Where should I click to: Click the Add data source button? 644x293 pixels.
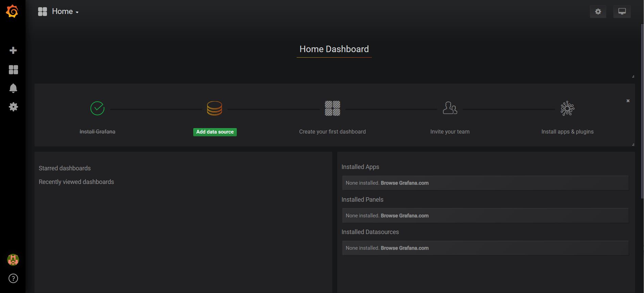pos(215,132)
